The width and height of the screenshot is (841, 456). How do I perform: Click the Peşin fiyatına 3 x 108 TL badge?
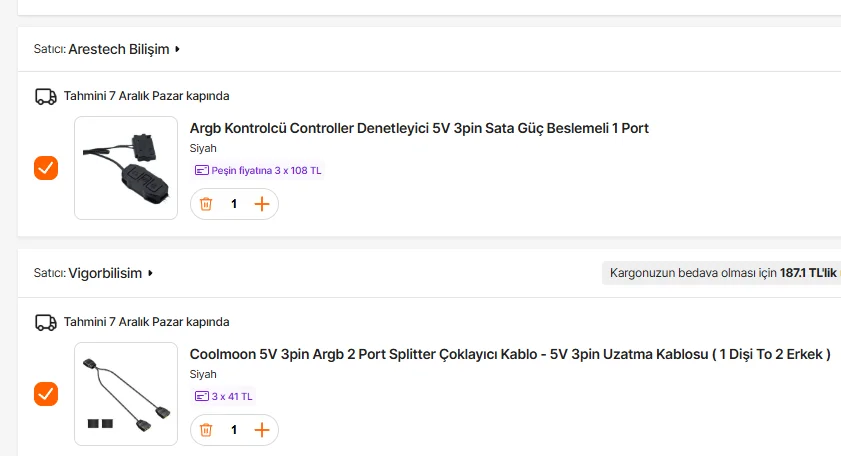coord(258,171)
